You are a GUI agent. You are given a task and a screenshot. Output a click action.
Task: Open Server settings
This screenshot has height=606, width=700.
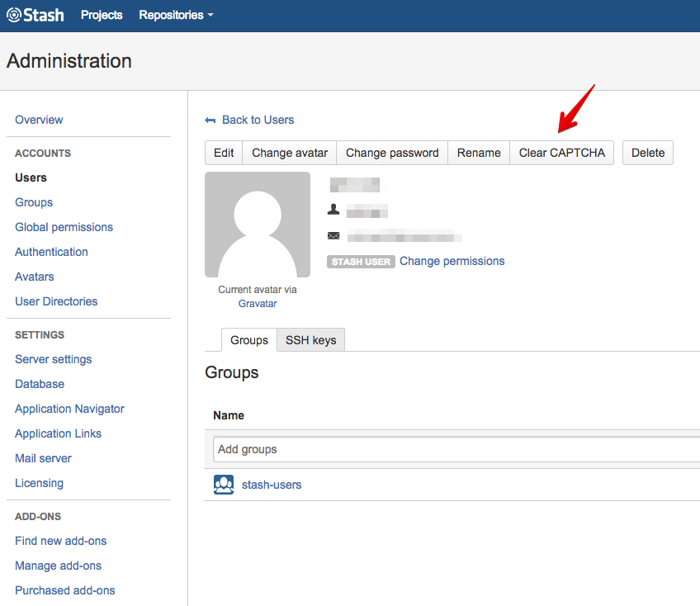53,359
